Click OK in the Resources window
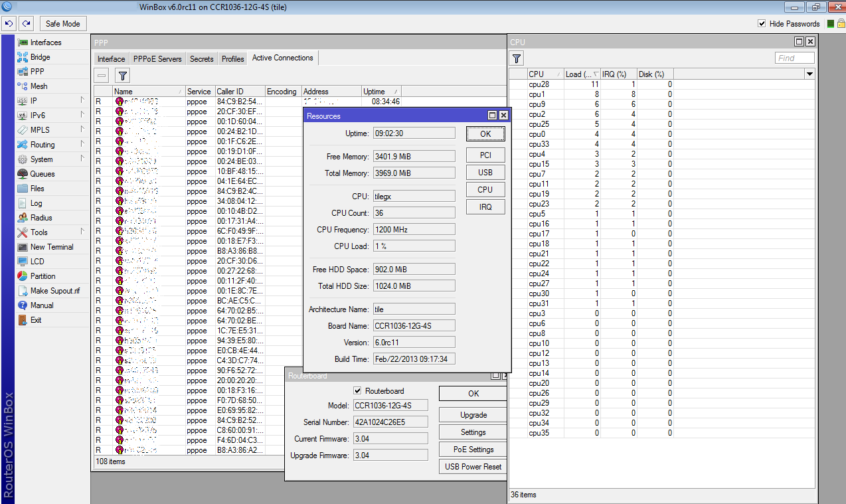Viewport: 846px width, 504px height. coord(485,133)
